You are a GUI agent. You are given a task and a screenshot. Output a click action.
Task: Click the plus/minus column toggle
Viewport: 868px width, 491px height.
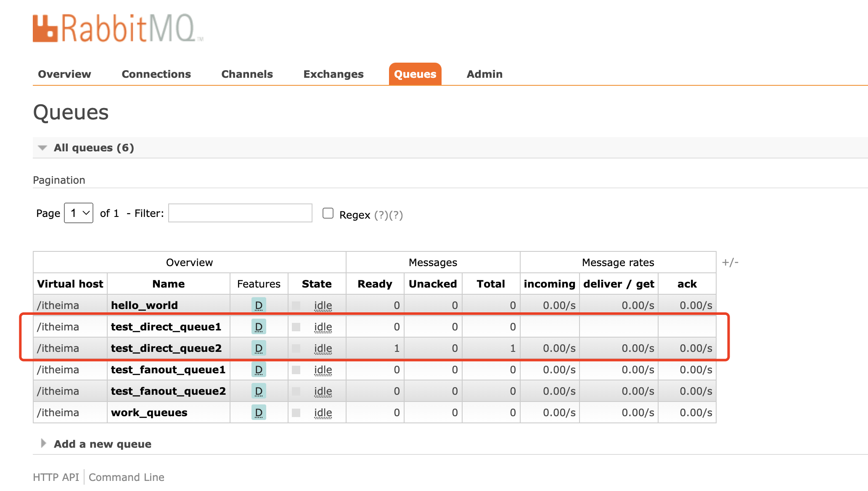[x=730, y=262]
